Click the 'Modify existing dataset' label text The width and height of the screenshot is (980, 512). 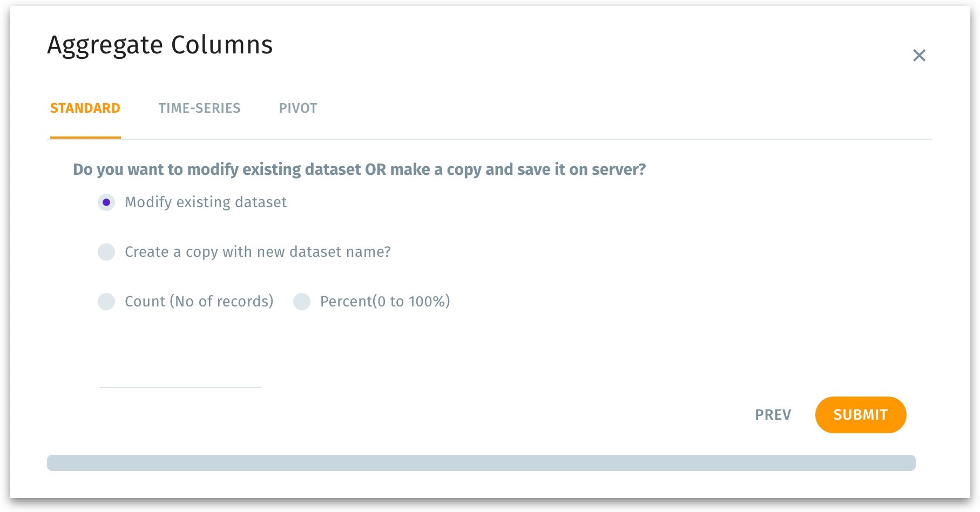click(206, 202)
